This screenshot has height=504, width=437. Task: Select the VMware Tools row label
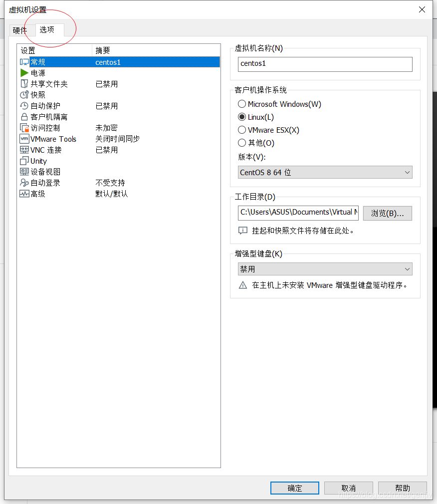(x=53, y=139)
